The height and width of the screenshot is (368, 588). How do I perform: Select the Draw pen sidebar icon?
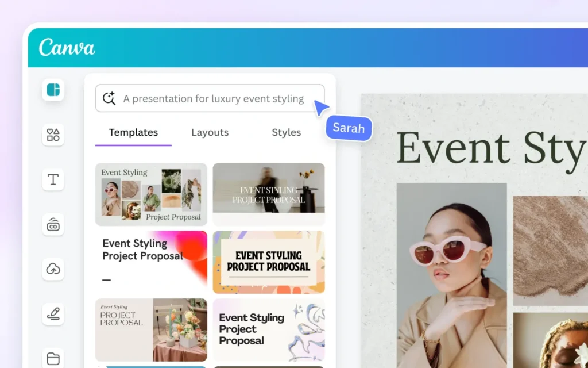(x=53, y=314)
